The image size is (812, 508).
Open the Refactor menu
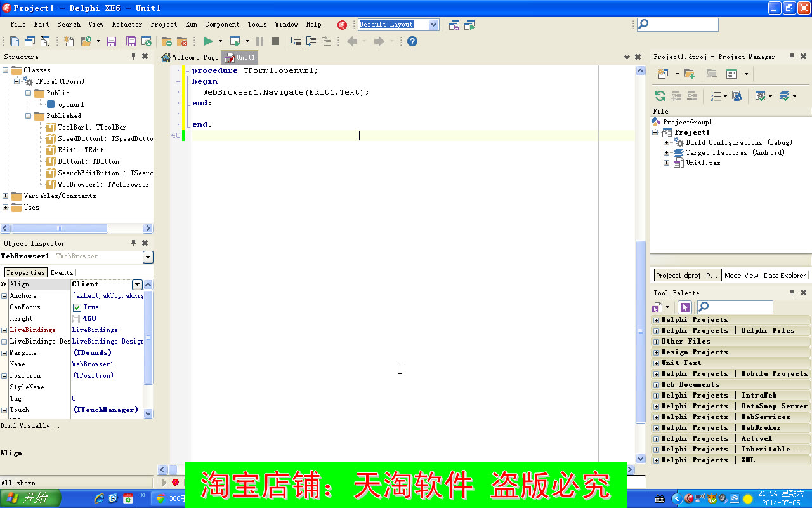pos(127,24)
